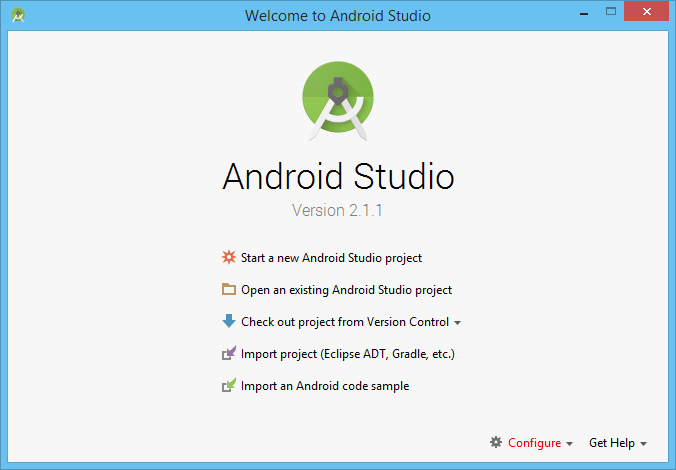
Task: Click the green arrow import code sample icon
Action: [228, 385]
